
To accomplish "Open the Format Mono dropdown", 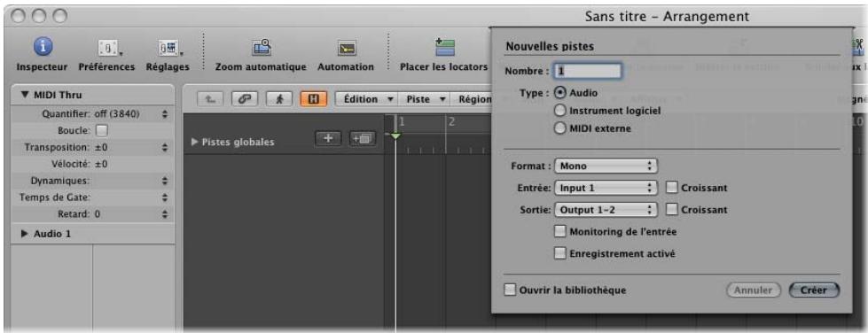I will (606, 166).
